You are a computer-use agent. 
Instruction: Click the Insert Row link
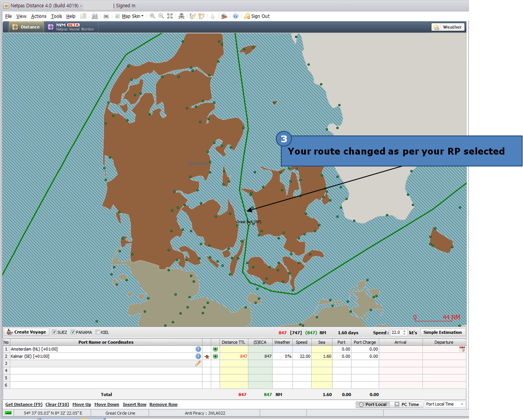pos(135,404)
